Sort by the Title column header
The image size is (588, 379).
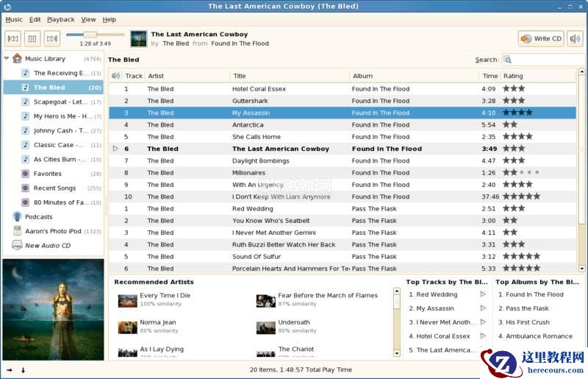[x=290, y=76]
